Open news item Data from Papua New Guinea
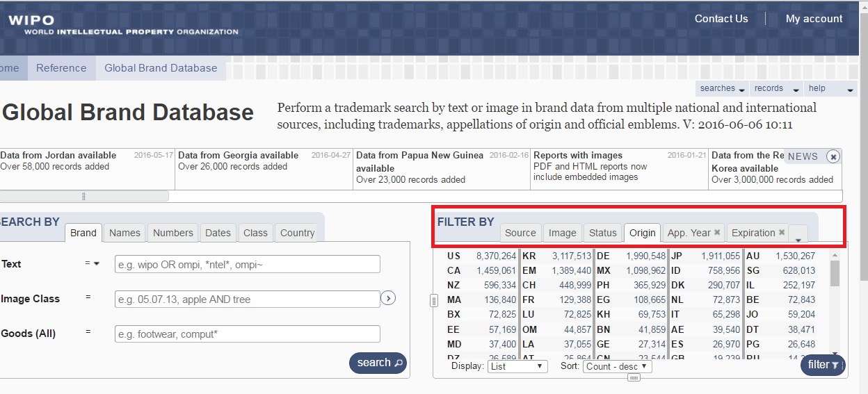868x394 pixels. (420, 161)
